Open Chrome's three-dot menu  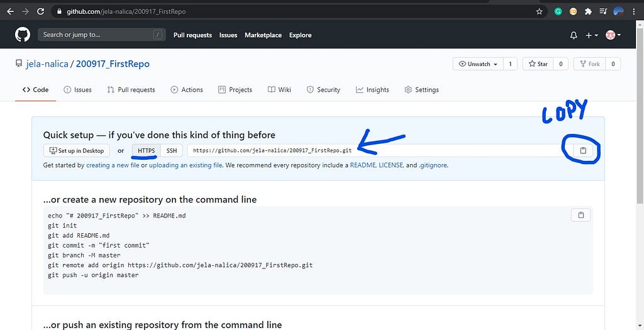635,11
